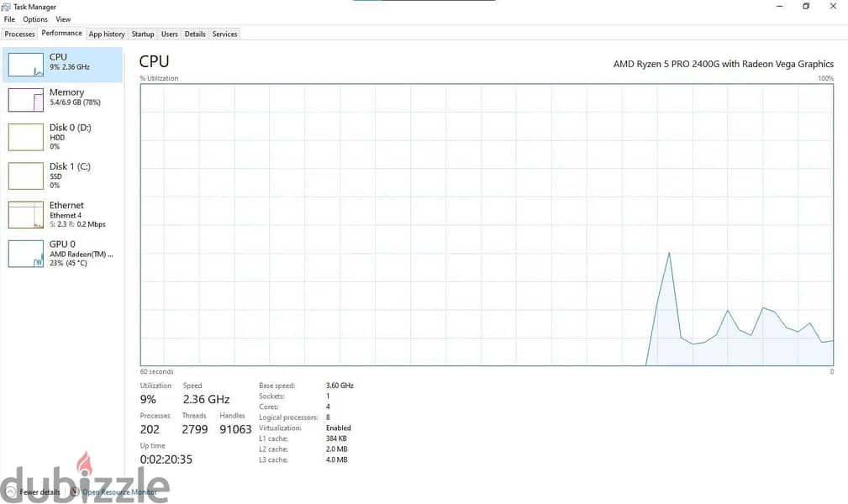
Task: Open the File menu
Action: [x=10, y=19]
